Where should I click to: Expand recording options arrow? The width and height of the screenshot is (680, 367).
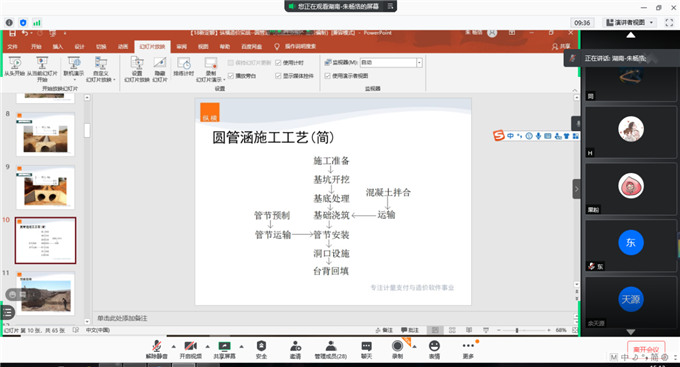coord(414,346)
